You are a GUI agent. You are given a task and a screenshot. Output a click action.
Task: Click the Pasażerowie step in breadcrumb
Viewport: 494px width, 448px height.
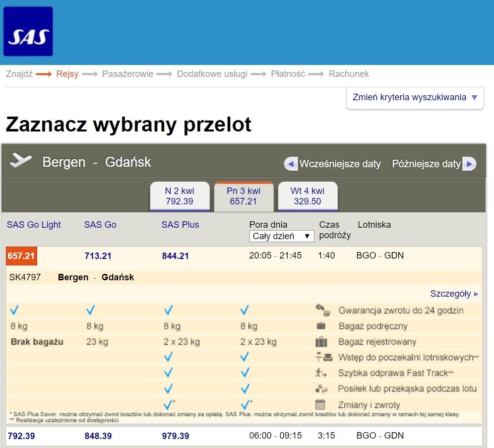(127, 74)
